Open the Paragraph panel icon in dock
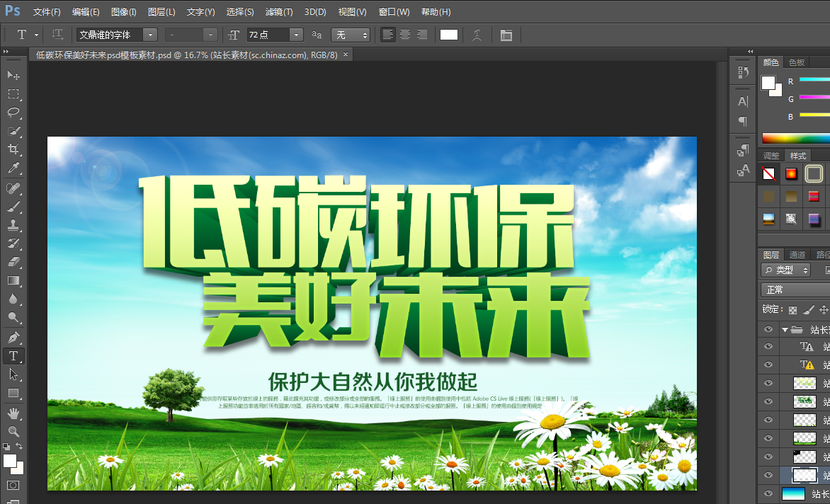This screenshot has width=830, height=504. tap(743, 121)
